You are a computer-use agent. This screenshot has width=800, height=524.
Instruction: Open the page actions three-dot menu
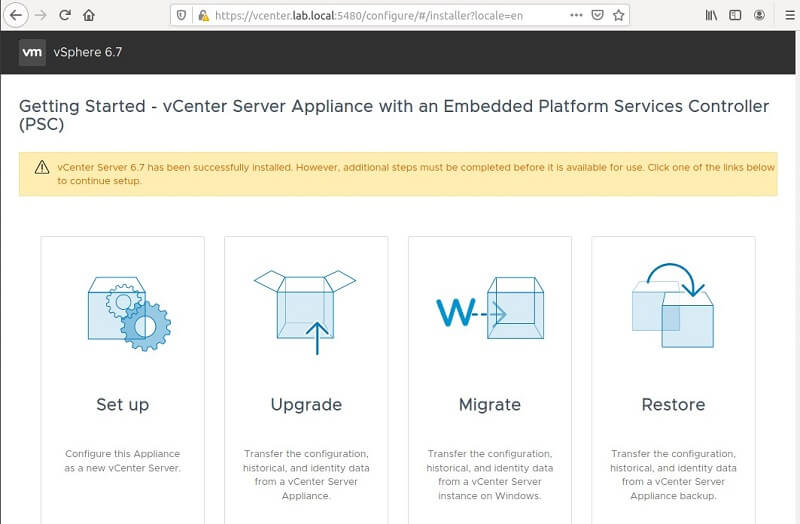pos(575,15)
